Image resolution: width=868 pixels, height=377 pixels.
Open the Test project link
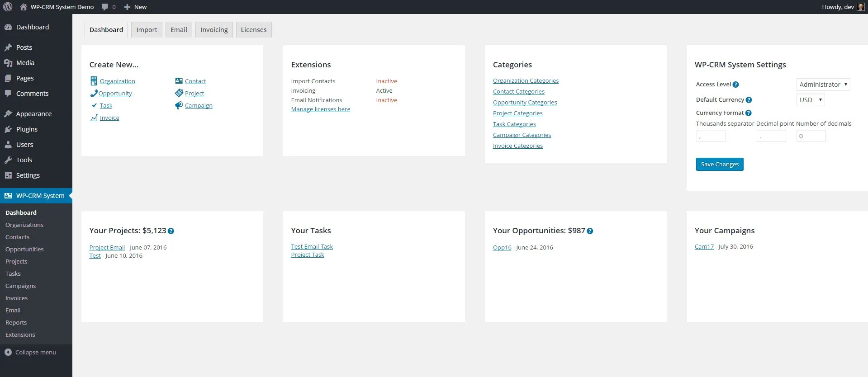[95, 256]
